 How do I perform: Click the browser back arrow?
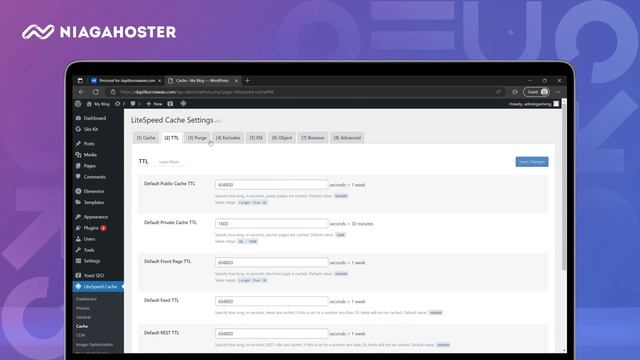pos(81,92)
